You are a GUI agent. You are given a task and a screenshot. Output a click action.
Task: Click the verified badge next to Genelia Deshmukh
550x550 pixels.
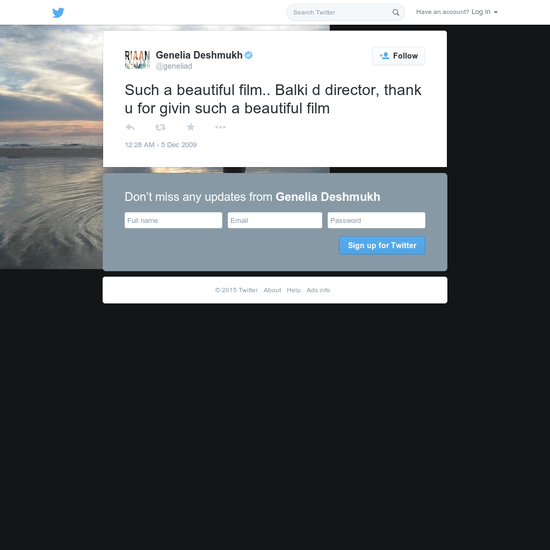[x=249, y=55]
